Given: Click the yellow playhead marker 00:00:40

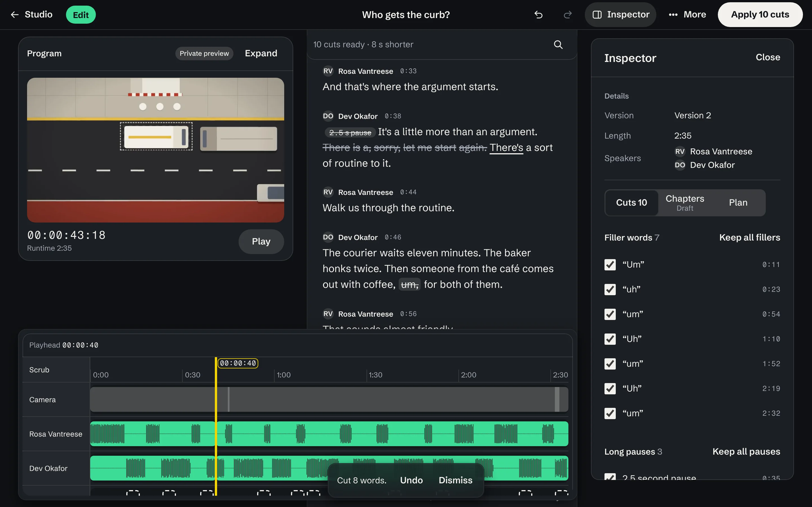Looking at the screenshot, I should [238, 363].
